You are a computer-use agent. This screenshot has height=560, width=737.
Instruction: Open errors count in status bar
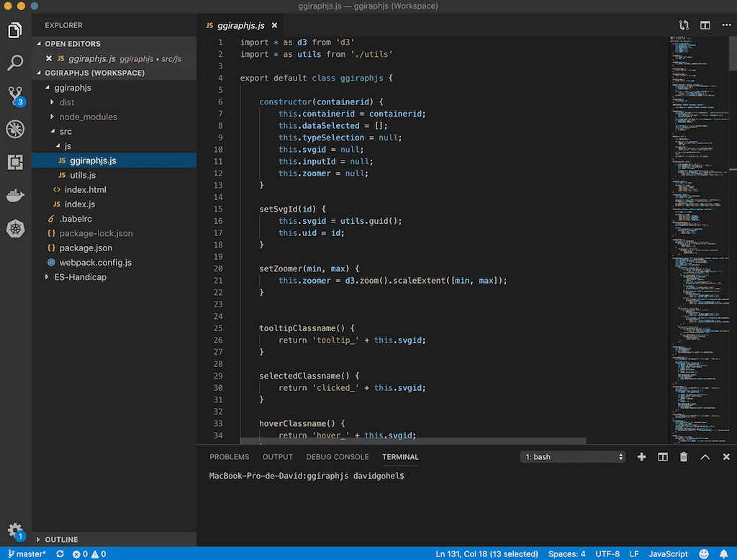tap(80, 554)
